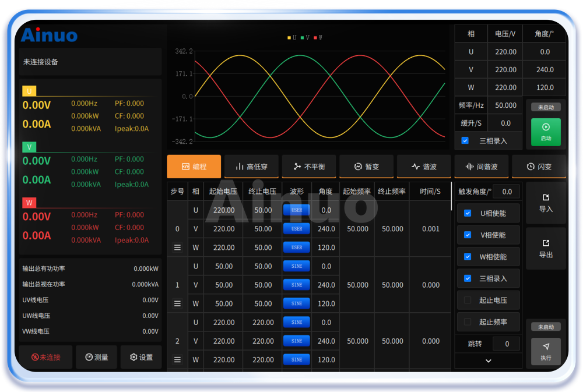Click the 导入 import icon button
The width and height of the screenshot is (583, 392).
546,203
